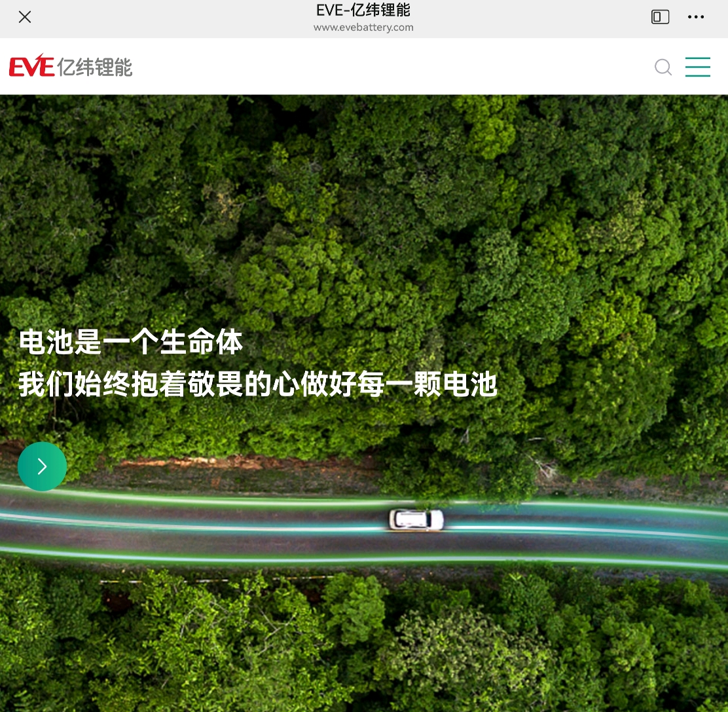Open the three-dot more options menu
The height and width of the screenshot is (712, 728).
[x=695, y=17]
